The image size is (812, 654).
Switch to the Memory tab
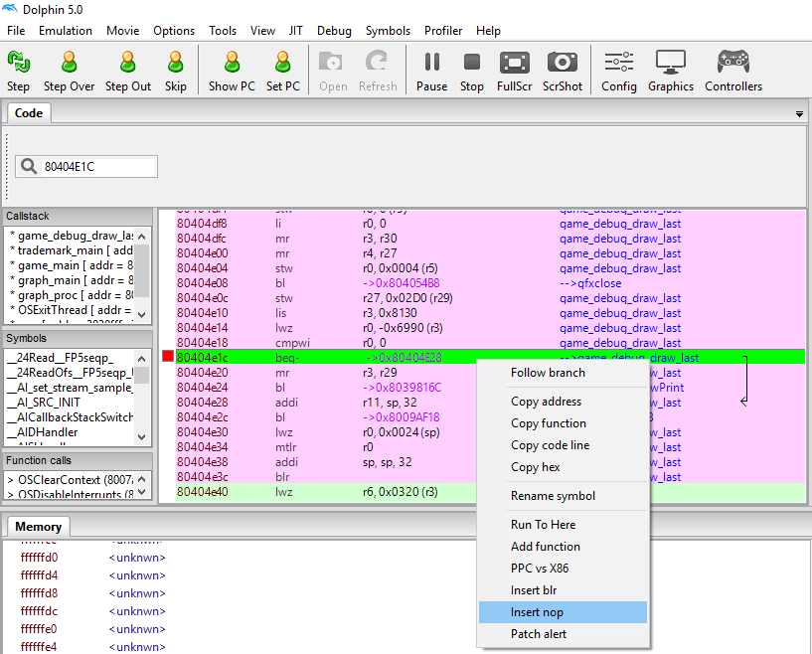coord(39,527)
